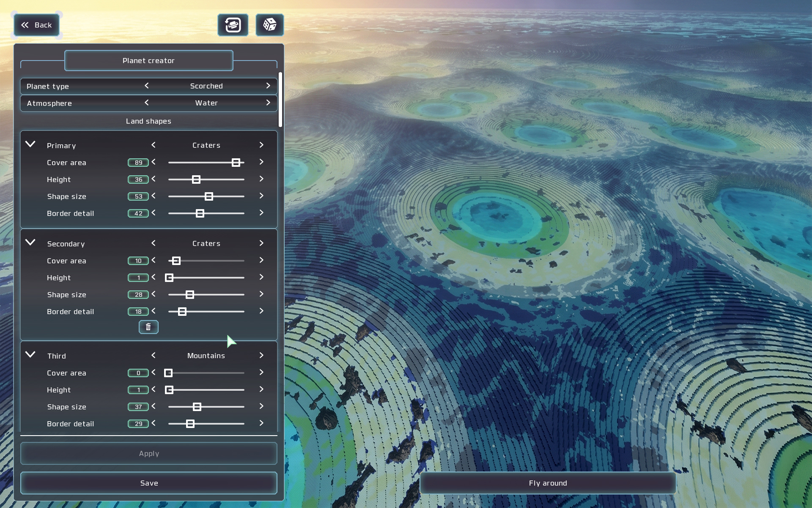Increase Primary Cover area with right arrow
This screenshot has width=812, height=508.
(x=261, y=162)
